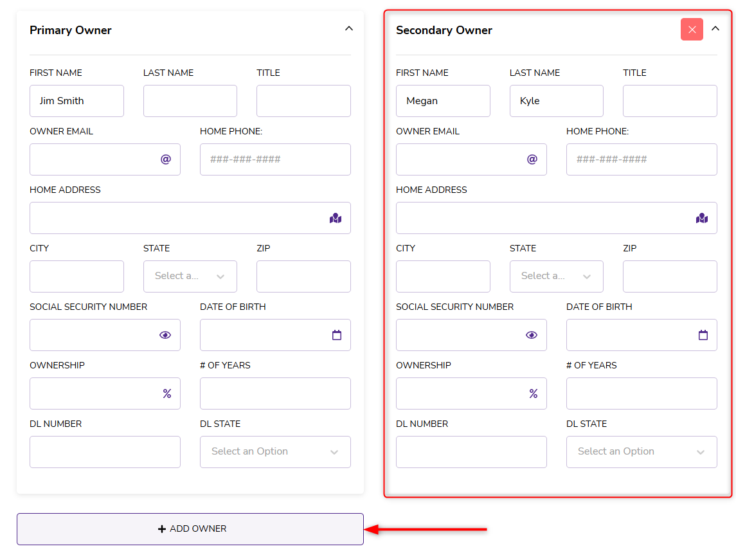This screenshot has width=736, height=560.
Task: Click the @ icon in Primary Owner email
Action: (166, 159)
